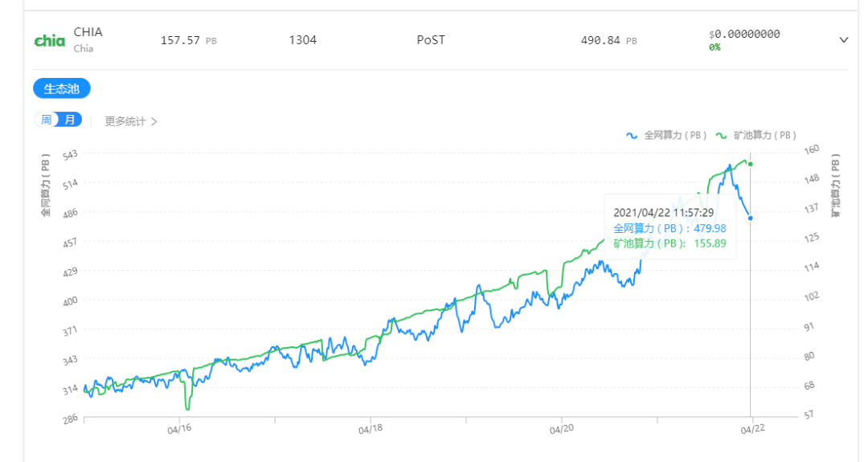Toggle the blue 全网算力 legend icon
868x462 pixels.
[x=632, y=135]
